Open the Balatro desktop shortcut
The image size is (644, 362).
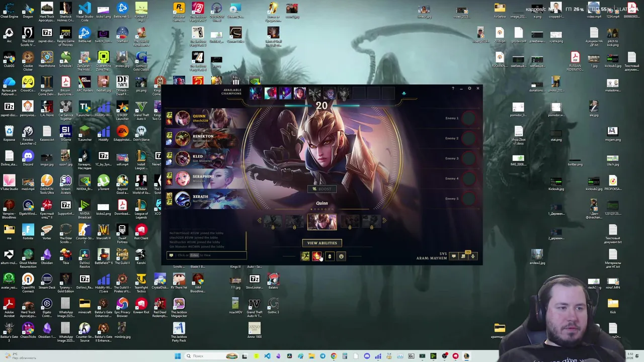point(273,282)
